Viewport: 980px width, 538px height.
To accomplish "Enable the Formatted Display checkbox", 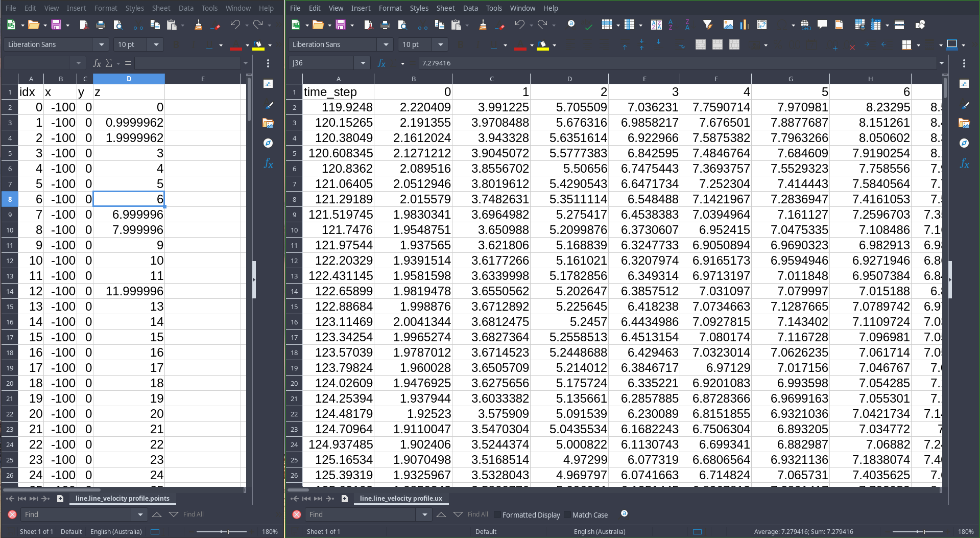I will click(496, 514).
